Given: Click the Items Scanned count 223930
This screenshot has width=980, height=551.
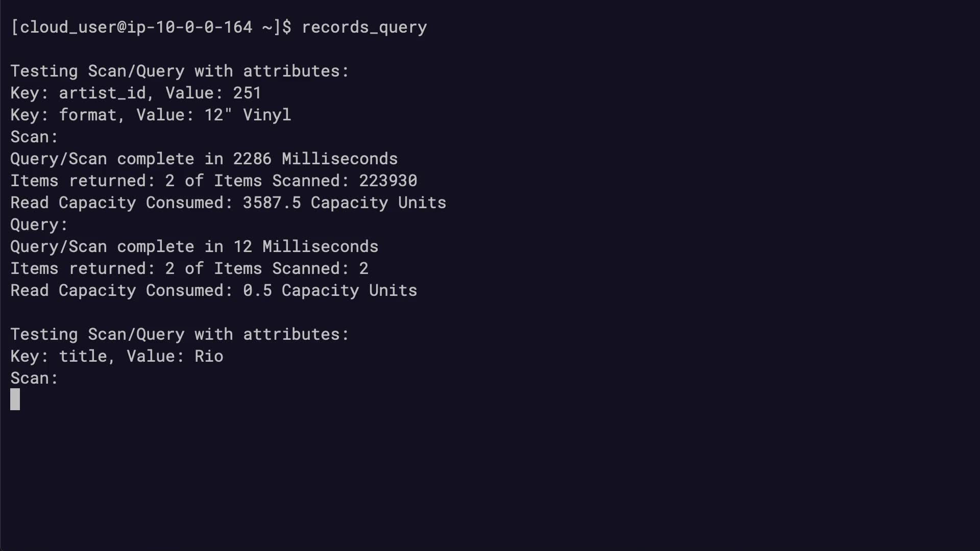Looking at the screenshot, I should tap(388, 181).
